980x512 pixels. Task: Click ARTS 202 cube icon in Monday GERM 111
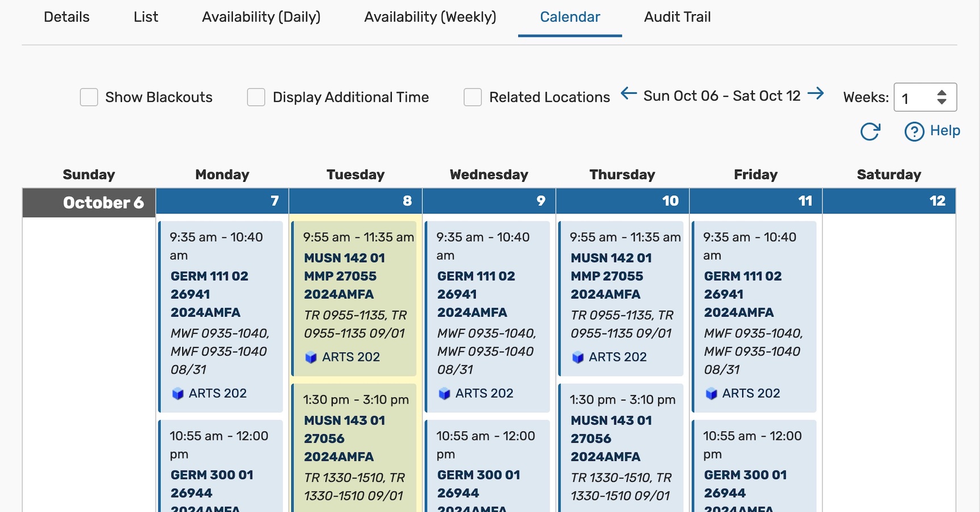[178, 393]
